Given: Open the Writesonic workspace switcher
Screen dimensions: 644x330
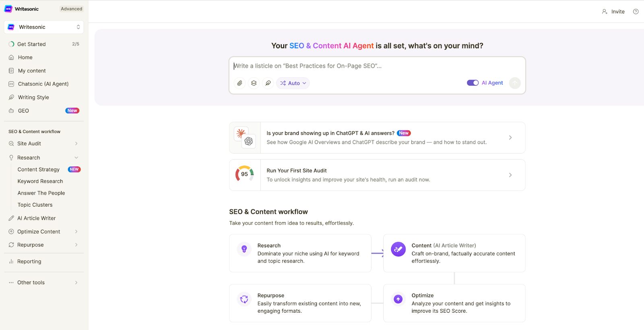Looking at the screenshot, I should [x=44, y=27].
